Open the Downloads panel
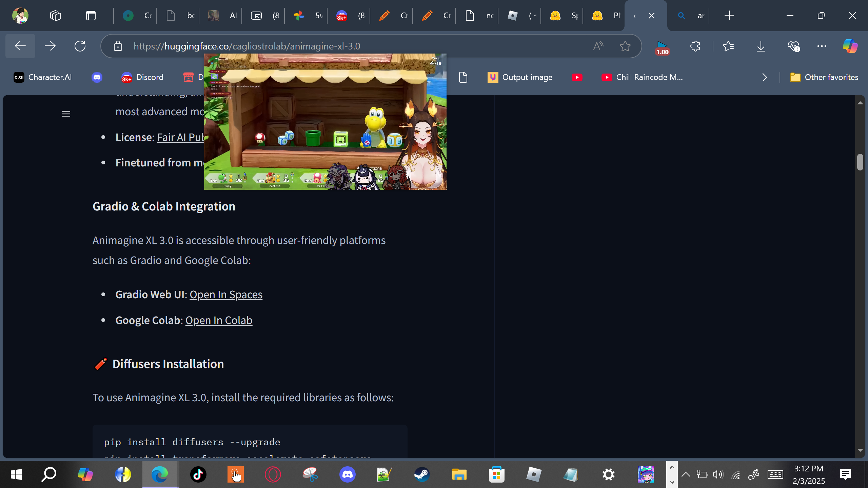This screenshot has width=868, height=488. [761, 46]
